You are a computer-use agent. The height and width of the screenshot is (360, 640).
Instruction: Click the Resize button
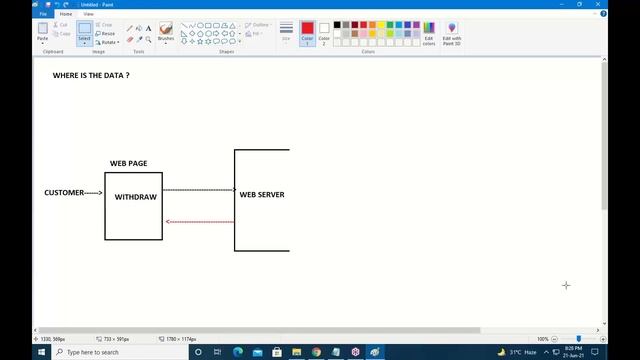coord(105,33)
